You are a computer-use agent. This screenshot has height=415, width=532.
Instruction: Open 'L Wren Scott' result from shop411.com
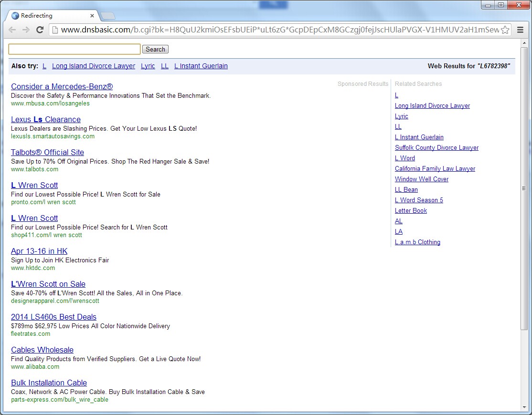click(34, 218)
